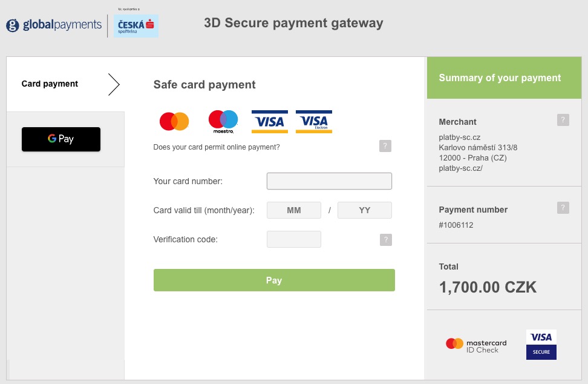Viewport: 588px width, 384px height.
Task: Click the Global Payments logo
Action: pos(54,25)
